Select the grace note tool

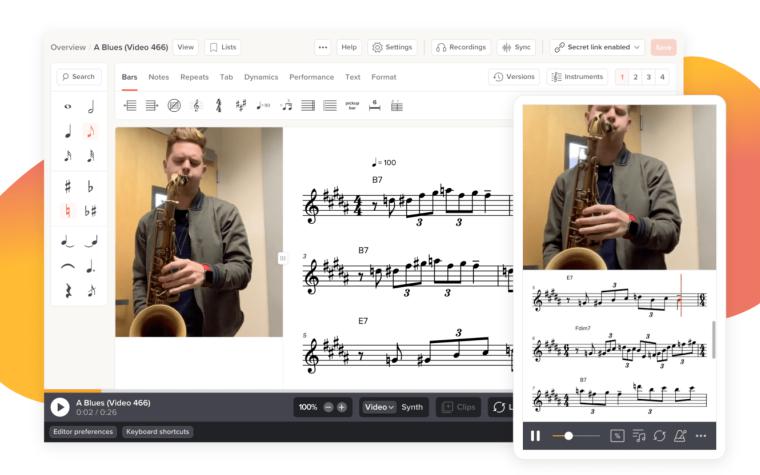(x=91, y=291)
